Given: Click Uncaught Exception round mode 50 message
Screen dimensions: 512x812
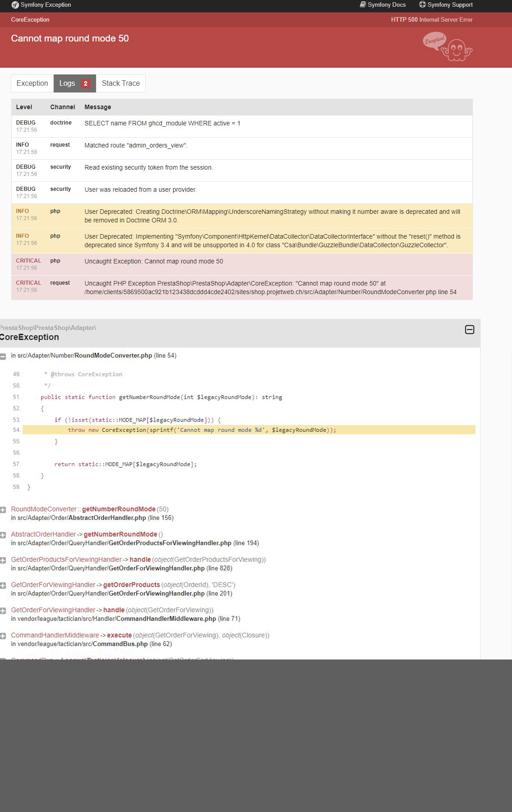Looking at the screenshot, I should coord(154,261).
